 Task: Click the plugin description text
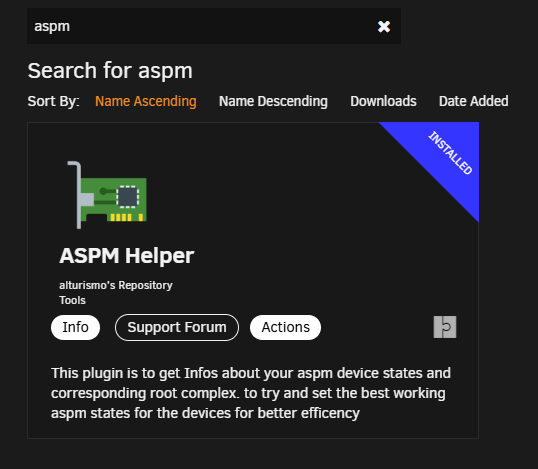251,393
